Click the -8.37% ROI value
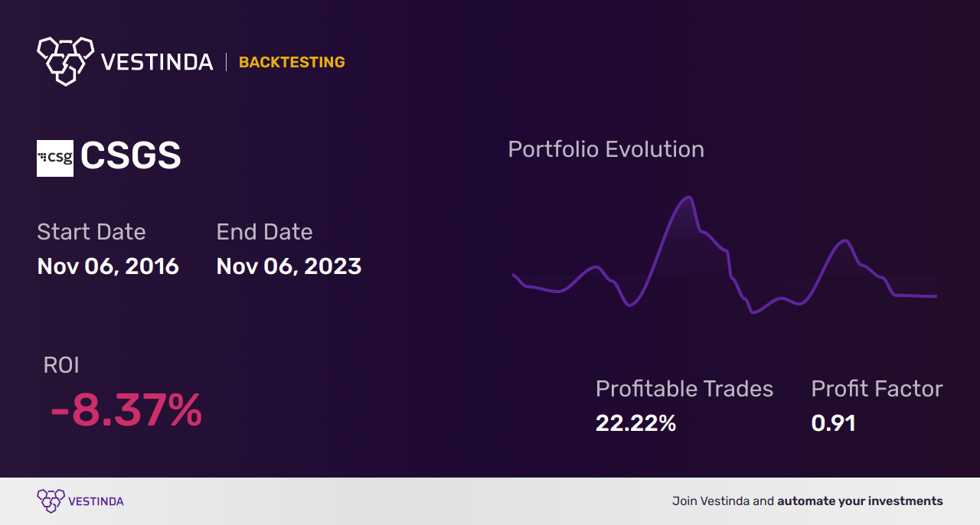The height and width of the screenshot is (525, 980). [126, 410]
